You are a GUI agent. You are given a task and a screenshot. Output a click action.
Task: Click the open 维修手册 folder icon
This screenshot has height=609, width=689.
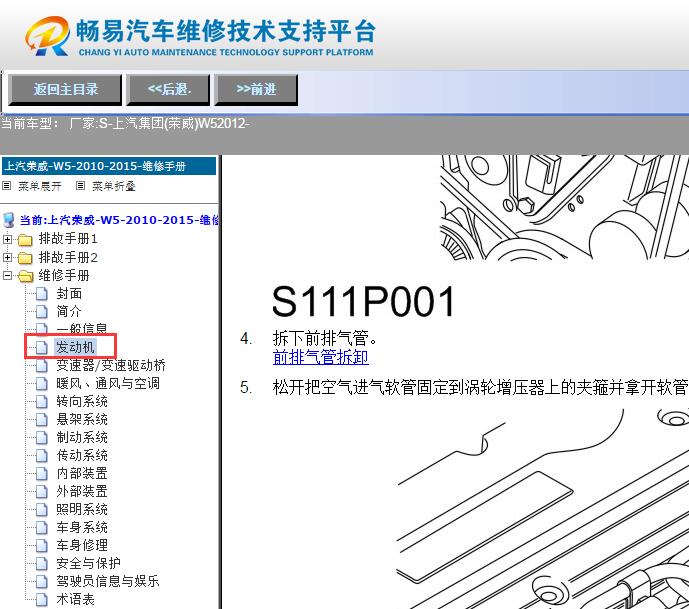point(25,276)
